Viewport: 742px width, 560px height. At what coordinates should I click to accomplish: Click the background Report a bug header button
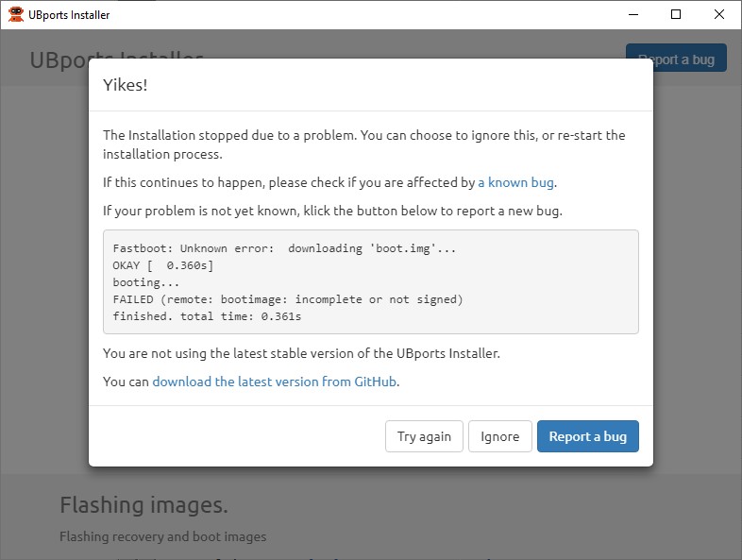tap(676, 58)
